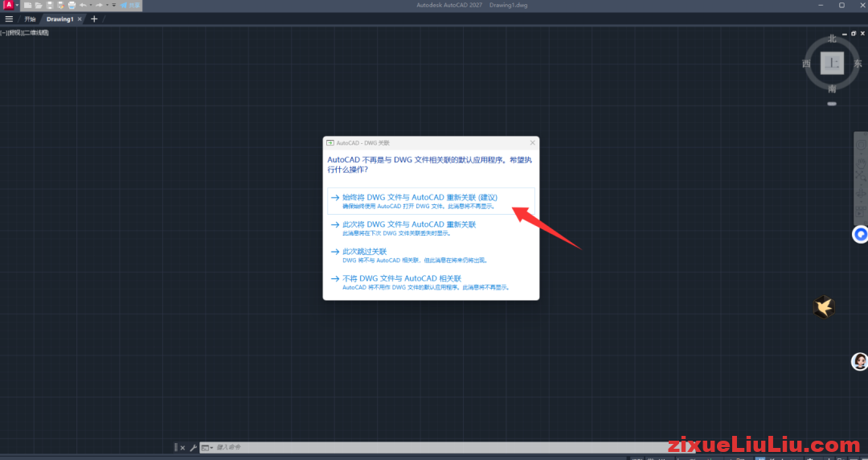Select the Pan hand tool in nav bar
Image resolution: width=868 pixels, height=460 pixels.
pyautogui.click(x=861, y=163)
